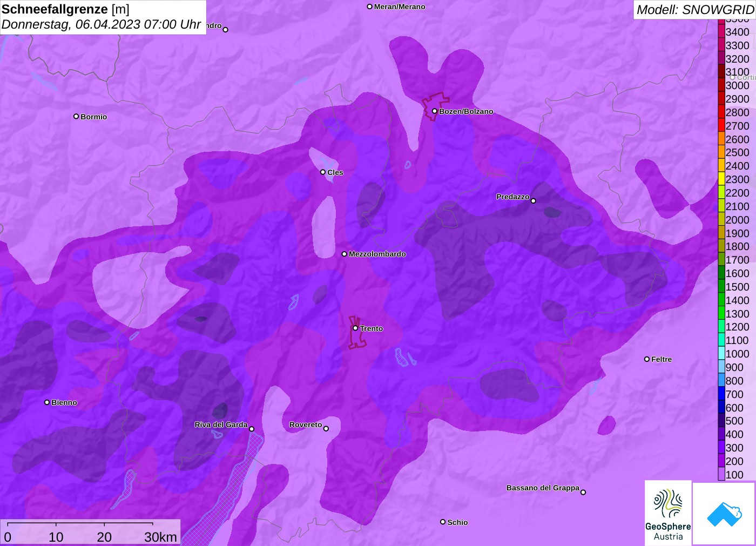Click the 'Schio' label text
This screenshot has width=756, height=546.
pos(457,522)
